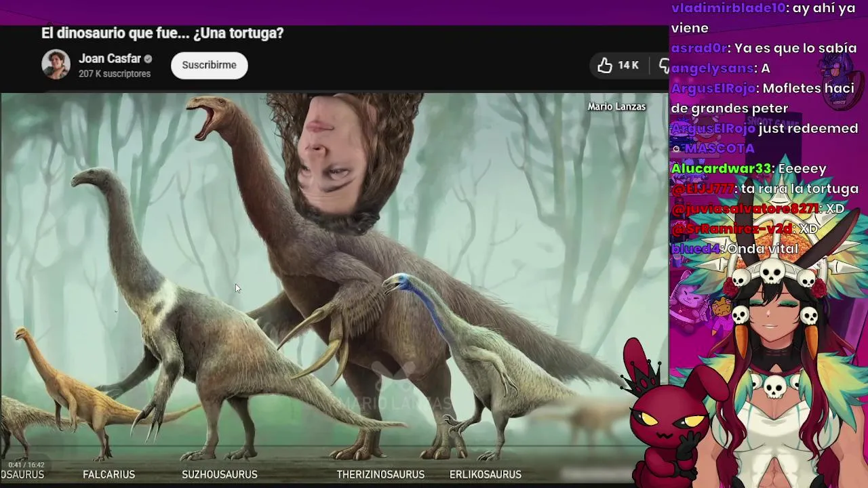This screenshot has height=488, width=868.
Task: Open Joan Casfar channel name link
Action: tap(109, 59)
